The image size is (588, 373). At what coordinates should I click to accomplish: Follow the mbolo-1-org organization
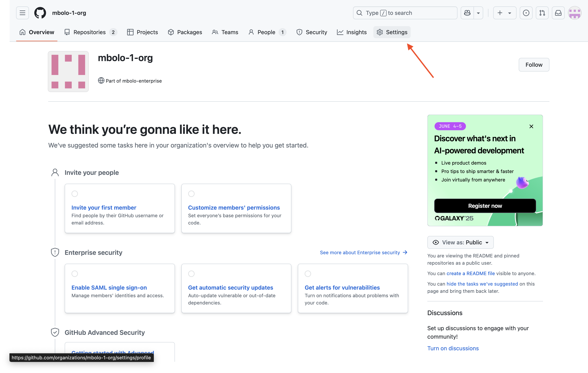(x=534, y=65)
